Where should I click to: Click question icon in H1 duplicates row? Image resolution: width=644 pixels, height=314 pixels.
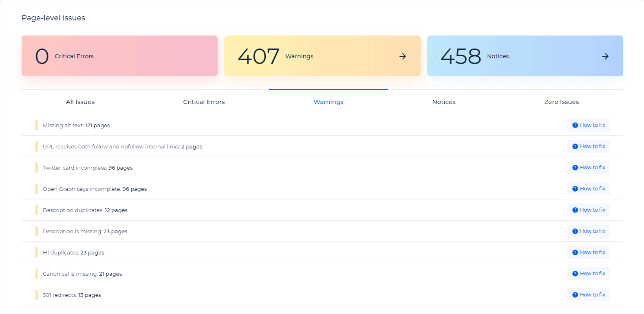[575, 252]
